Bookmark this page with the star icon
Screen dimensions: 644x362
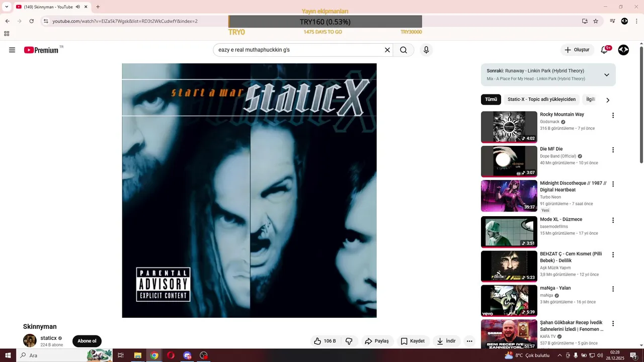(596, 21)
